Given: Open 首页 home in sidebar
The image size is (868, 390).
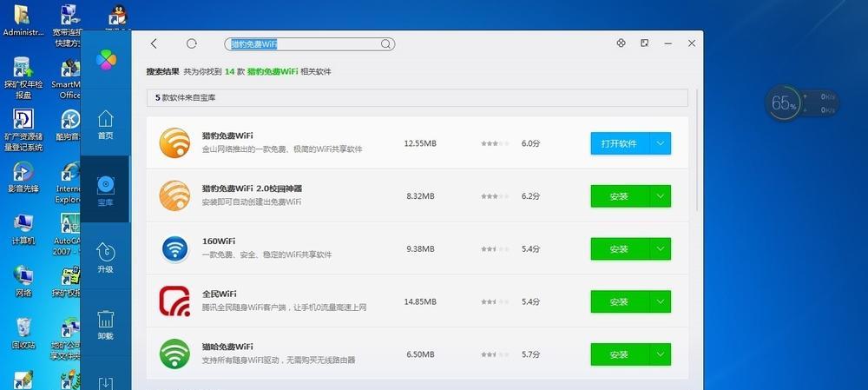Looking at the screenshot, I should point(105,125).
